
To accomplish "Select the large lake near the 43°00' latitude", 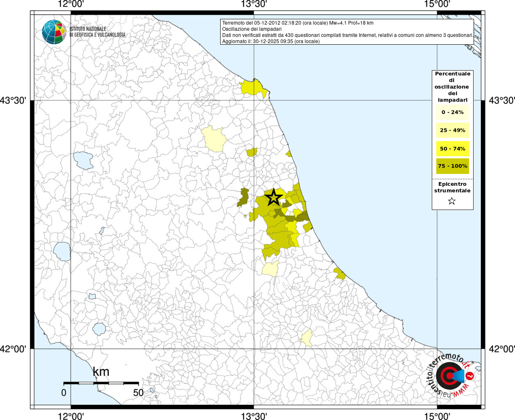I will pyautogui.click(x=83, y=160).
